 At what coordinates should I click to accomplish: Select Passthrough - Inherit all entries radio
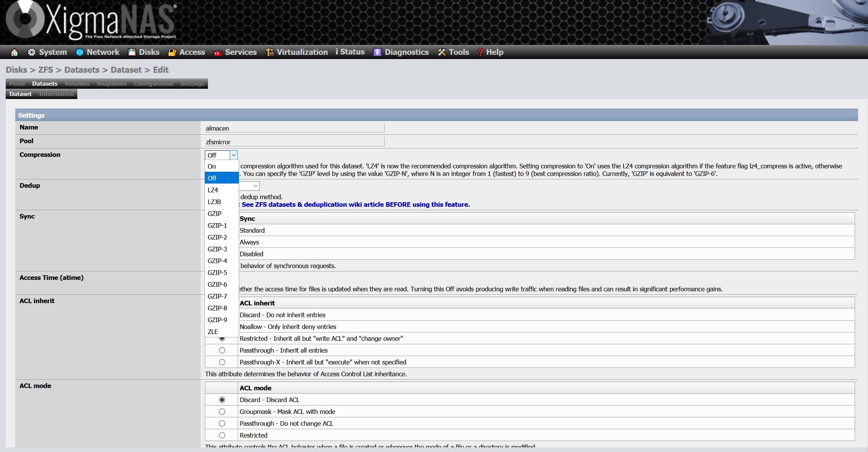pyautogui.click(x=222, y=350)
